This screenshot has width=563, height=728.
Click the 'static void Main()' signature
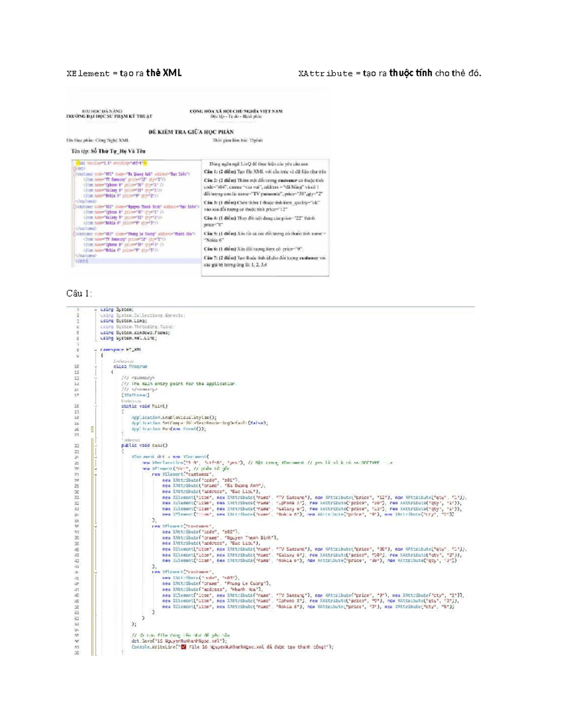pos(145,406)
